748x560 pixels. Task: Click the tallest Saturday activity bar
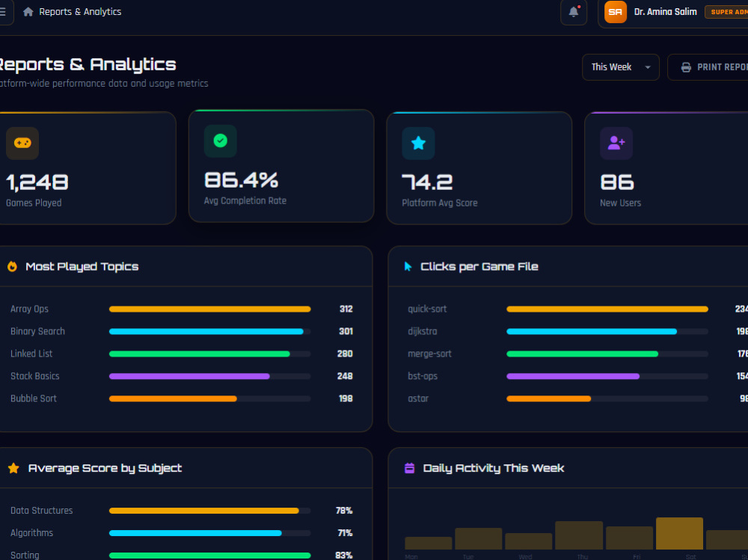click(x=679, y=534)
